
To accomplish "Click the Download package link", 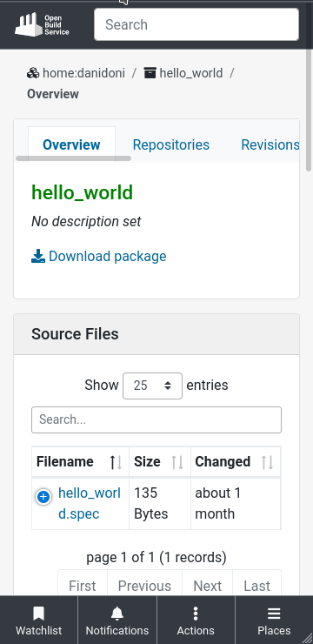I will (99, 256).
